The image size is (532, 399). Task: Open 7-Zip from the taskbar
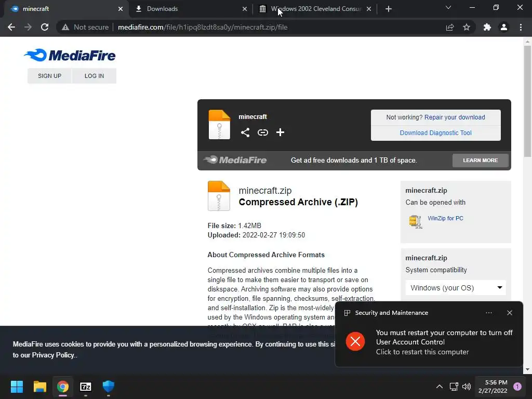click(86, 387)
